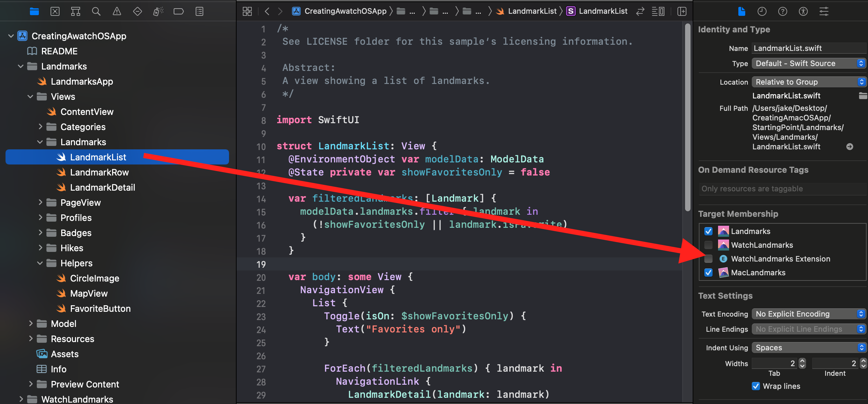Screen dimensions: 868x404
Task: Open the Breakpoint navigator icon
Action: tap(178, 11)
